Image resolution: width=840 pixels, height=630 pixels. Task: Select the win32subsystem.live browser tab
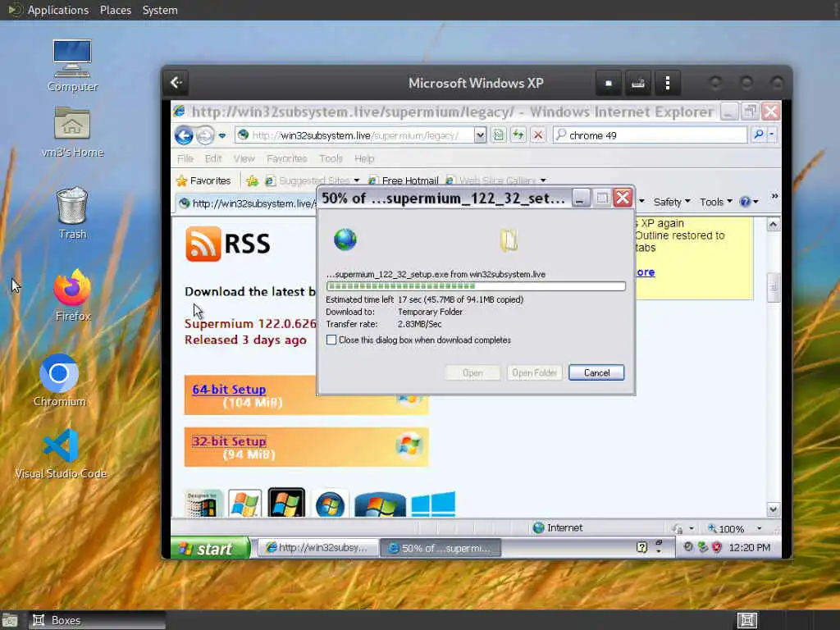tap(247, 203)
